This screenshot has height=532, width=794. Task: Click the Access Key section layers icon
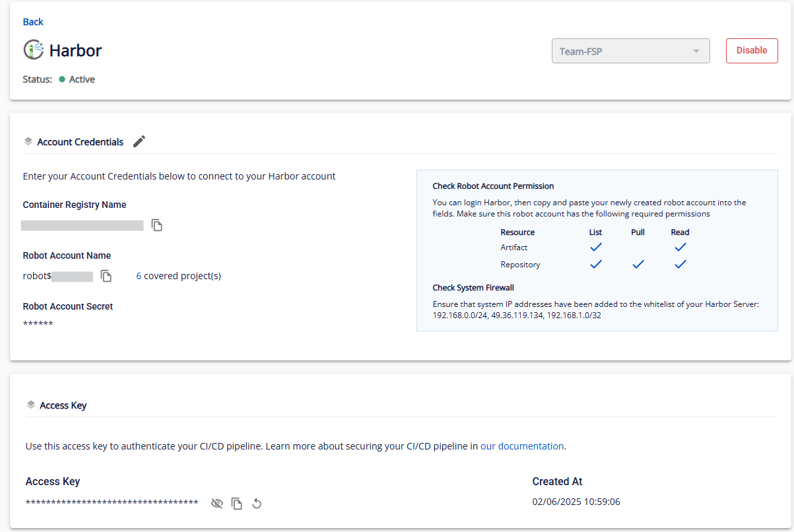point(30,405)
